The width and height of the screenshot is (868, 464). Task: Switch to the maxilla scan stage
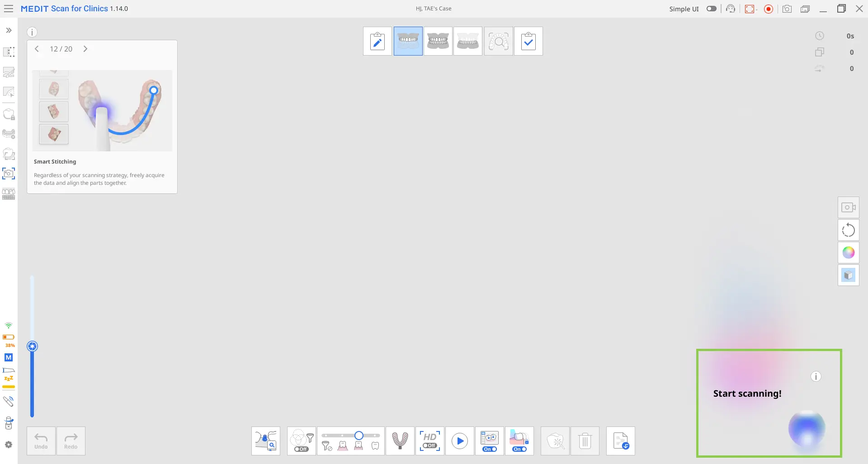pos(408,41)
